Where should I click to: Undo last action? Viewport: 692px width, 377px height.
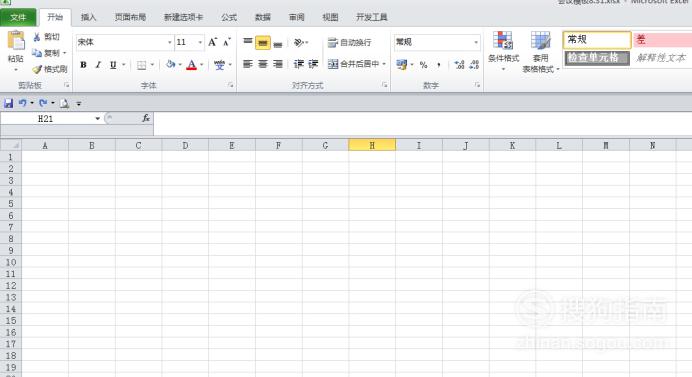pos(23,103)
